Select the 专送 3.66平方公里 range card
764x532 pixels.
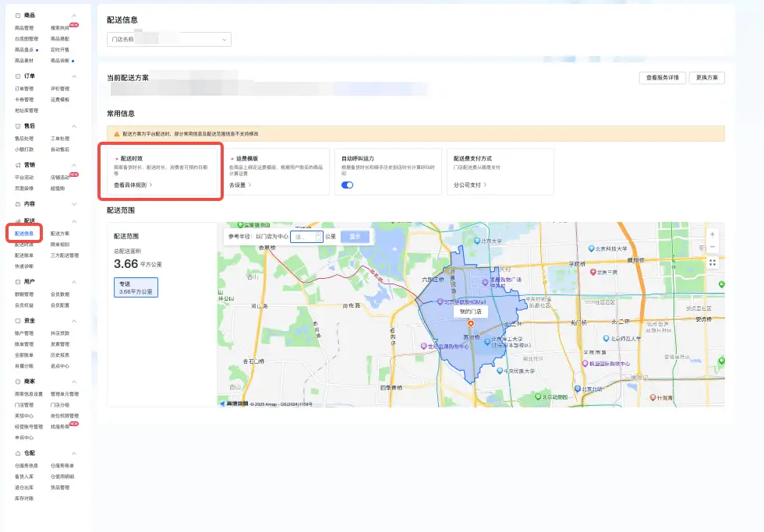pos(136,287)
